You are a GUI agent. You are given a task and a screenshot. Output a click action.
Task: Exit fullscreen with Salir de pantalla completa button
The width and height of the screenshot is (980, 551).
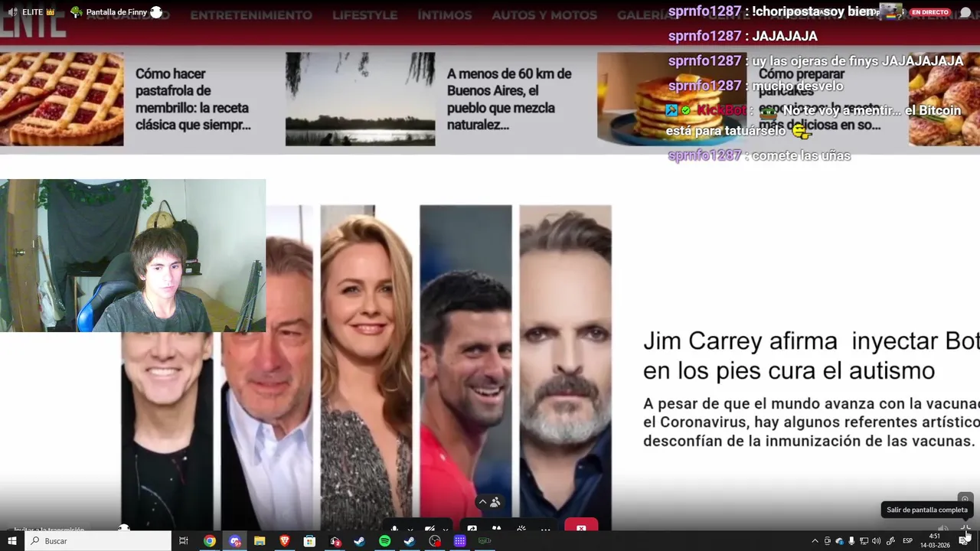[965, 527]
